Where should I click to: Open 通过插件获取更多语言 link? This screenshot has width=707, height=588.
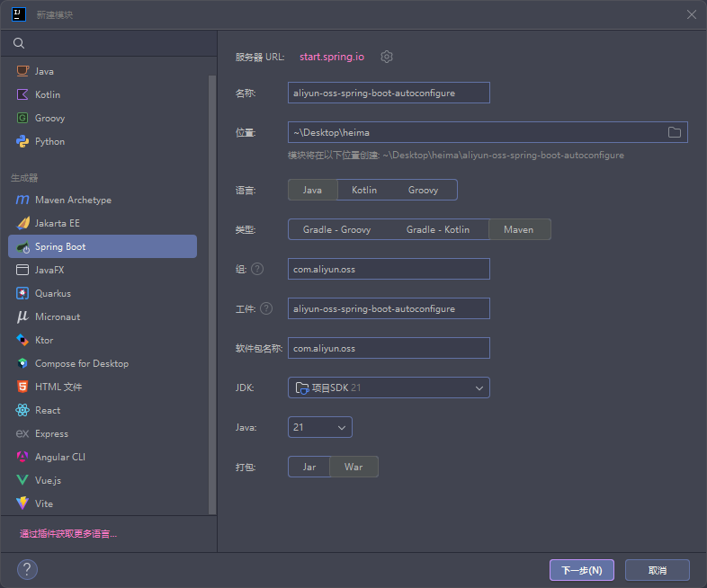(x=68, y=534)
